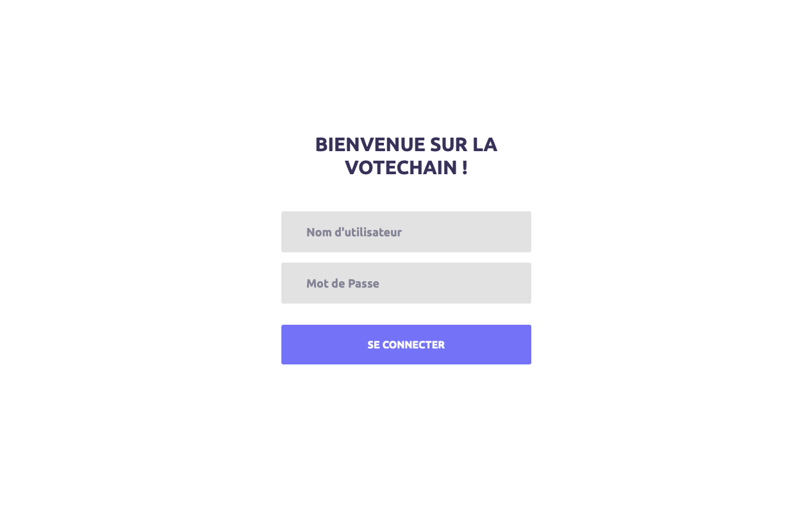Activate the field above "Mot de Passe"
This screenshot has height=522, width=812.
406,232
